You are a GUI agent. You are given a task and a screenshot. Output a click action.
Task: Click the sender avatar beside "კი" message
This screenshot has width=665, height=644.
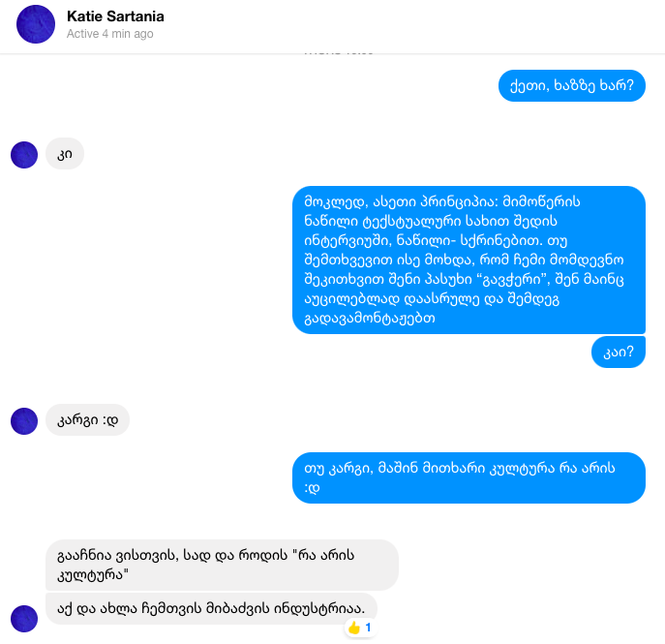coord(24,155)
